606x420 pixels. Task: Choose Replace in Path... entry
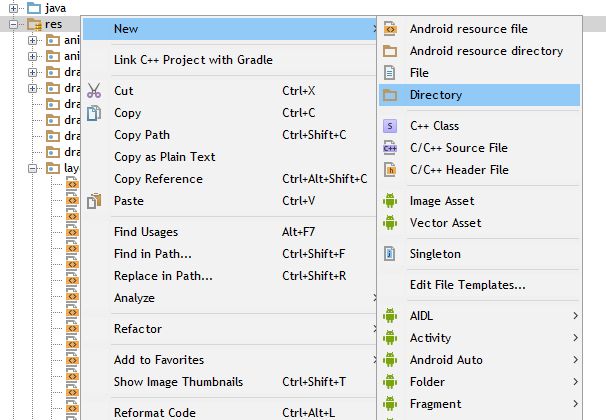230,276
